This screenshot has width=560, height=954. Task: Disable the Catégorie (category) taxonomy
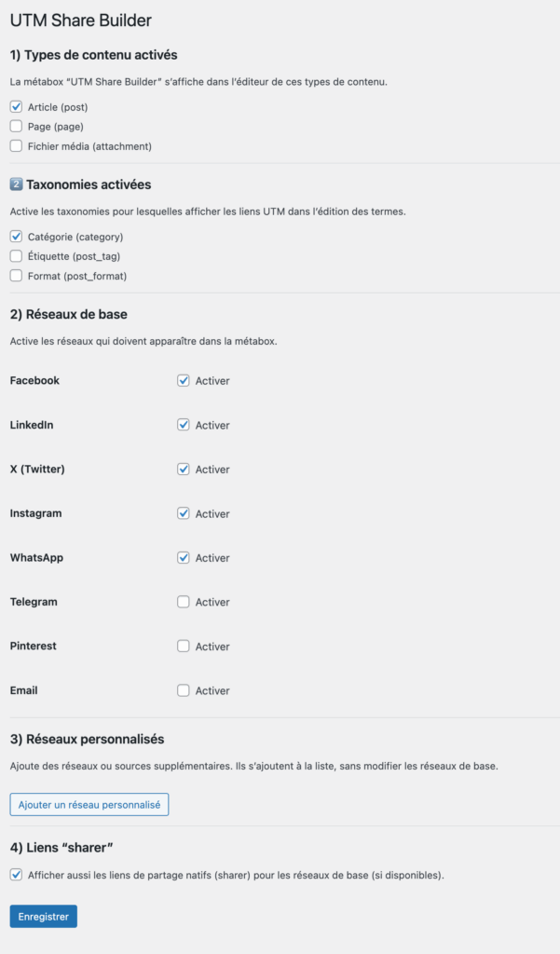tap(16, 237)
